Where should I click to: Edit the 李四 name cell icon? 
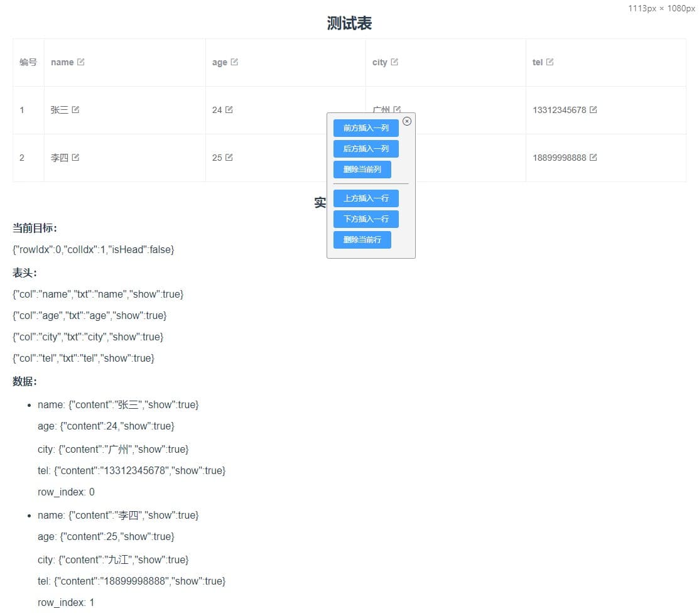pyautogui.click(x=75, y=158)
